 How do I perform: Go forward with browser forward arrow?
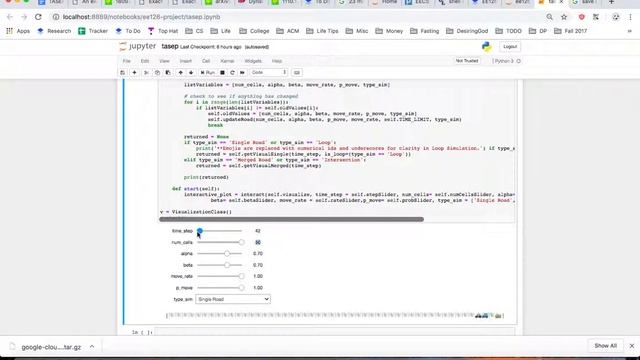pyautogui.click(x=24, y=17)
